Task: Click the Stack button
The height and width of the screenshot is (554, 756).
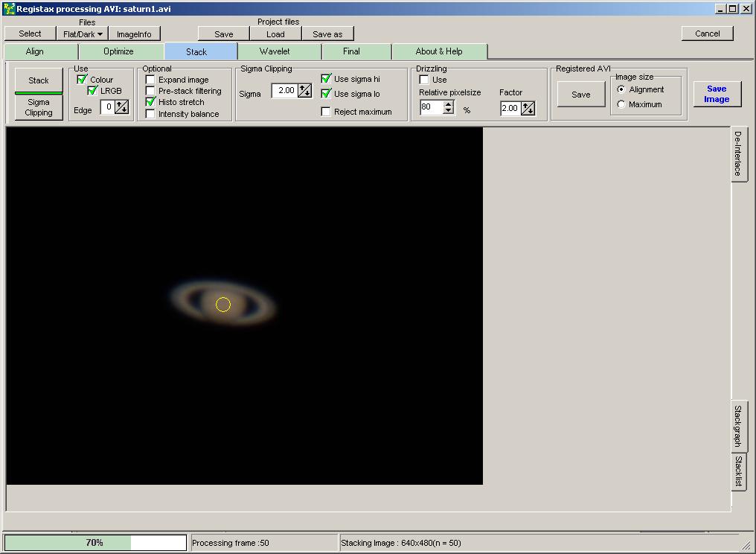Action: pos(39,80)
